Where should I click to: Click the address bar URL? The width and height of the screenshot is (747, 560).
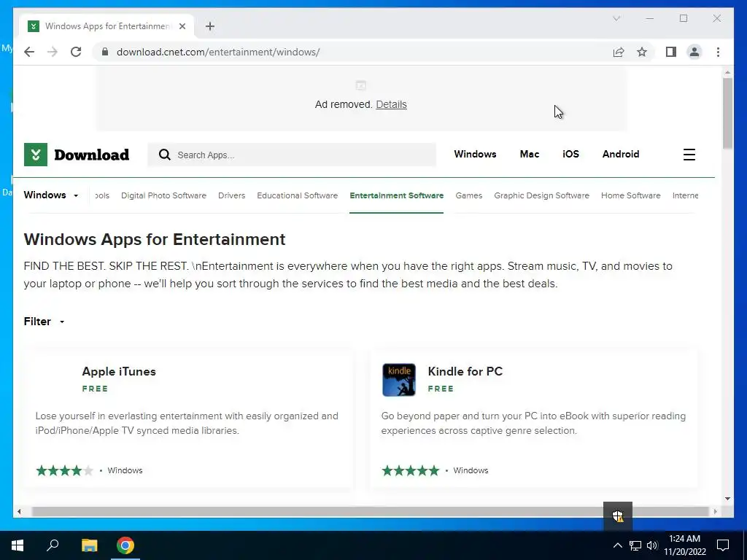pos(217,52)
